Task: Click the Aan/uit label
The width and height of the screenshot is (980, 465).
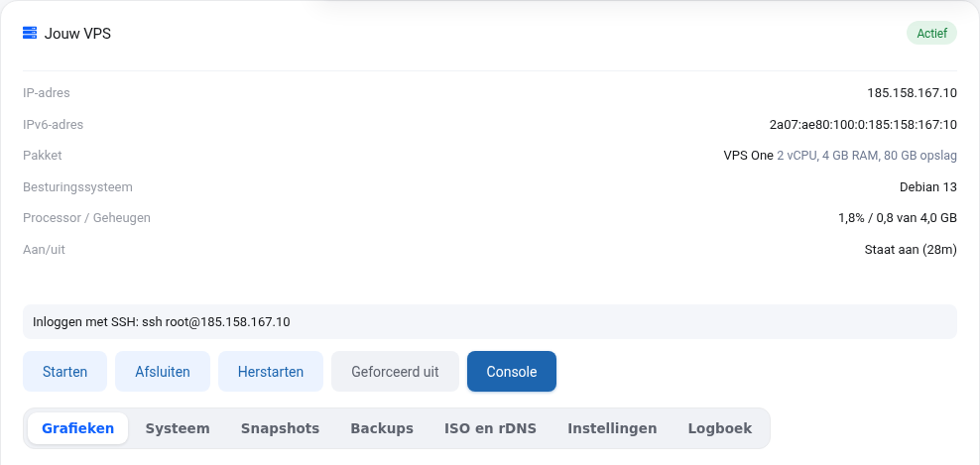Action: pyautogui.click(x=44, y=250)
